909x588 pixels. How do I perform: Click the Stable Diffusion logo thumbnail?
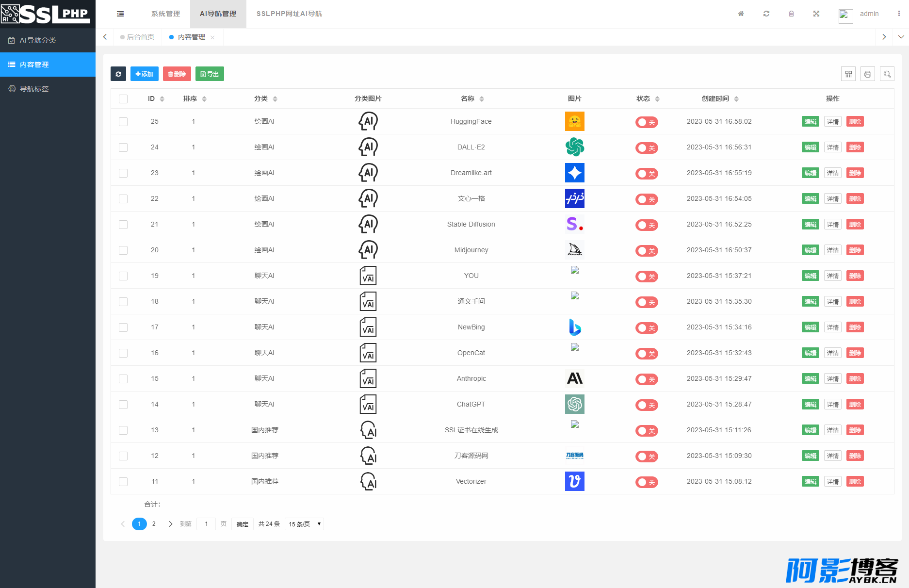click(574, 224)
